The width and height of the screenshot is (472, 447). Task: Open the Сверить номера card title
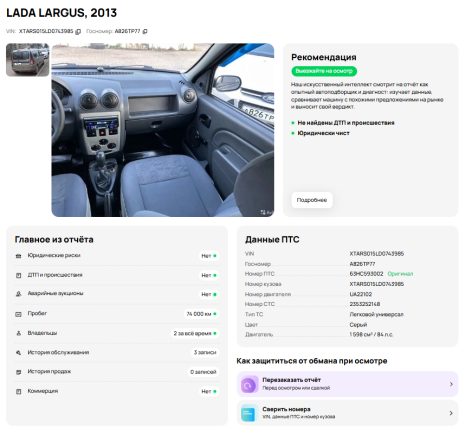(x=286, y=409)
